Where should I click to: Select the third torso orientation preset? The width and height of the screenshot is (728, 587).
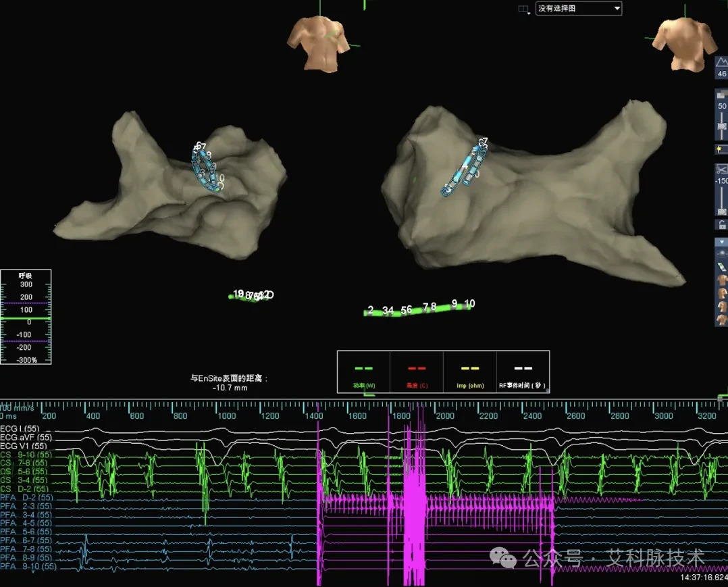coord(722,307)
